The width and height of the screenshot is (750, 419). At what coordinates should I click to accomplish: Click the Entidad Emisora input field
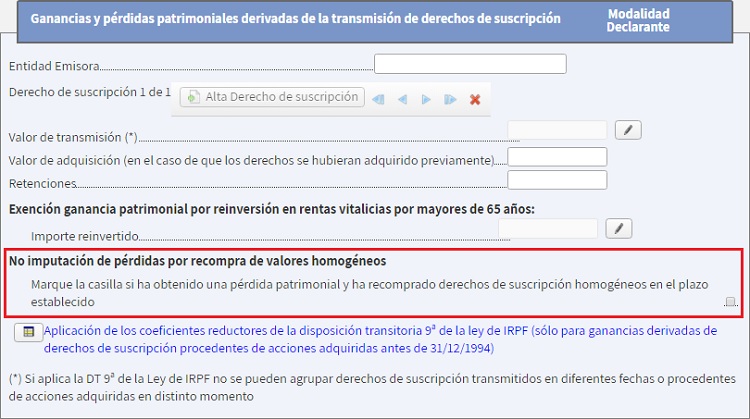click(470, 64)
